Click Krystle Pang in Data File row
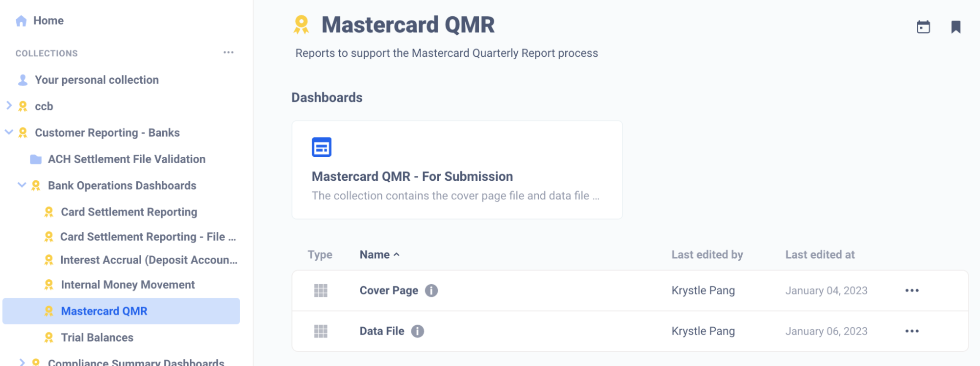980x366 pixels. pyautogui.click(x=703, y=331)
